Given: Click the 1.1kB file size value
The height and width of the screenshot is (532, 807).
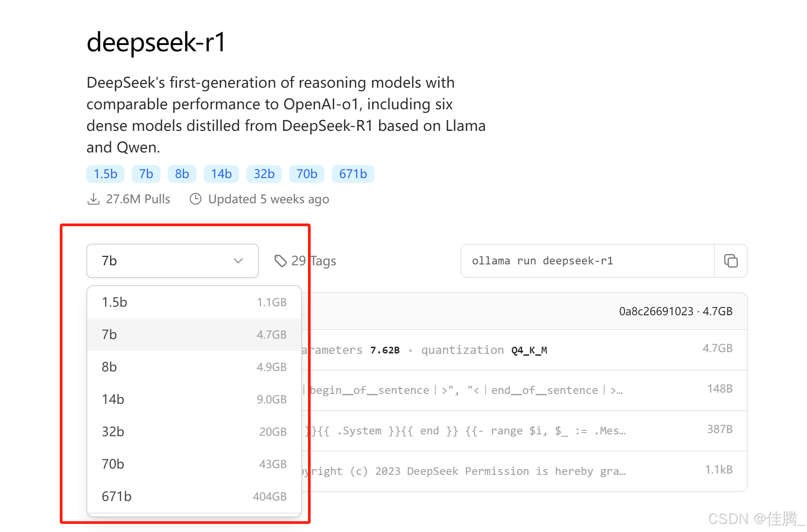Looking at the screenshot, I should click(x=718, y=469).
